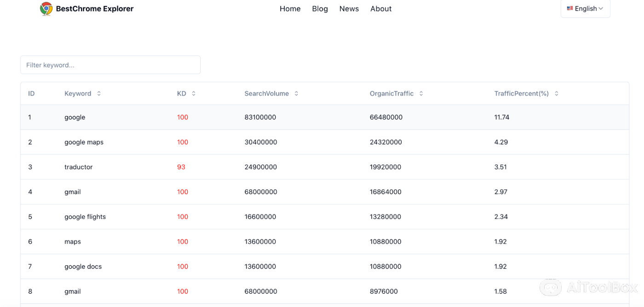Go to the Home menu item
Viewport: 644px width, 307px height.
point(290,9)
